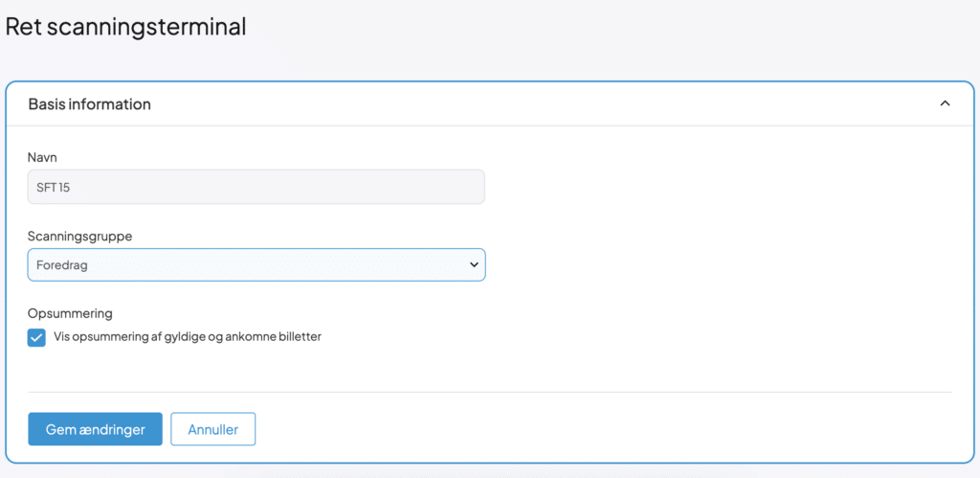Screen dimensions: 980x478
Task: Click the Scanningsgruppe field label
Action: click(79, 235)
